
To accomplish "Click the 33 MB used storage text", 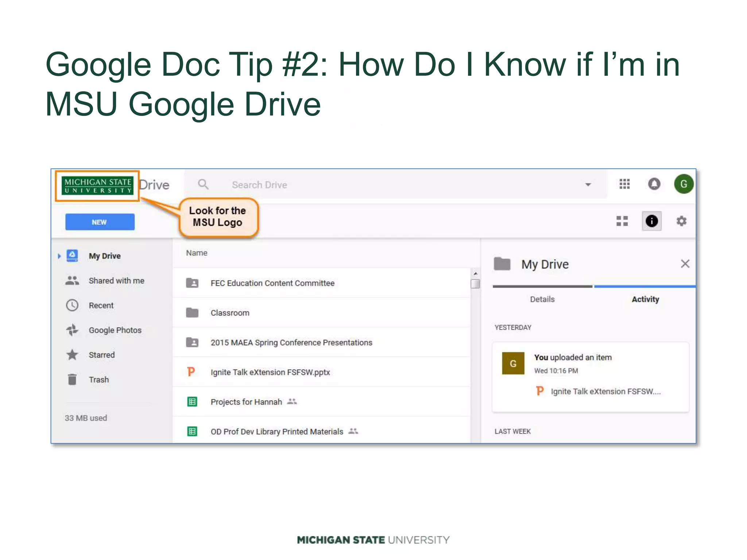I will coord(86,418).
